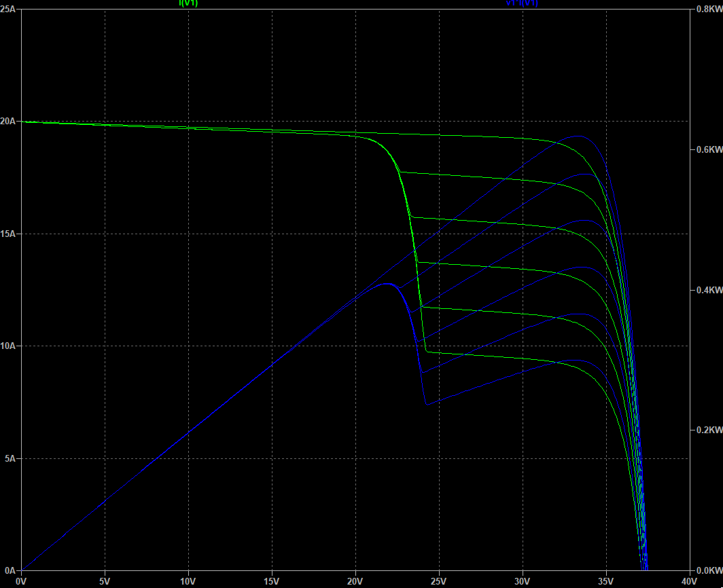Screen dimensions: 723x588
Task: Click the 0V label on voltage axis
Action: point(22,581)
